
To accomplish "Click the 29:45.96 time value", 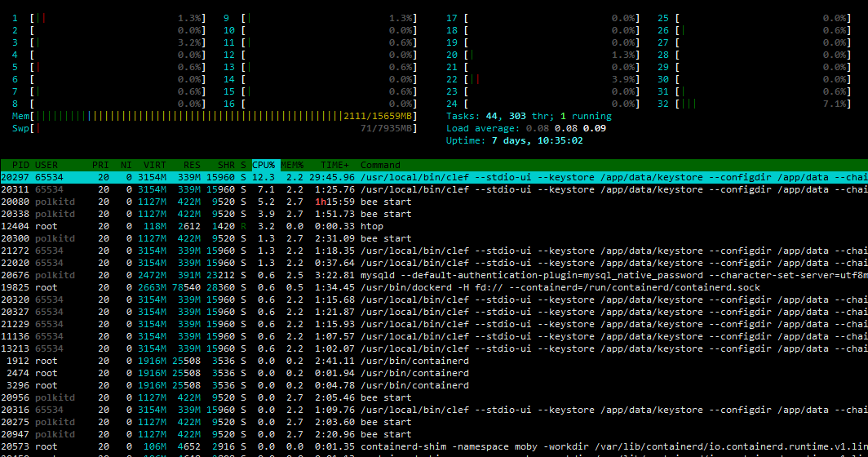I will (332, 177).
